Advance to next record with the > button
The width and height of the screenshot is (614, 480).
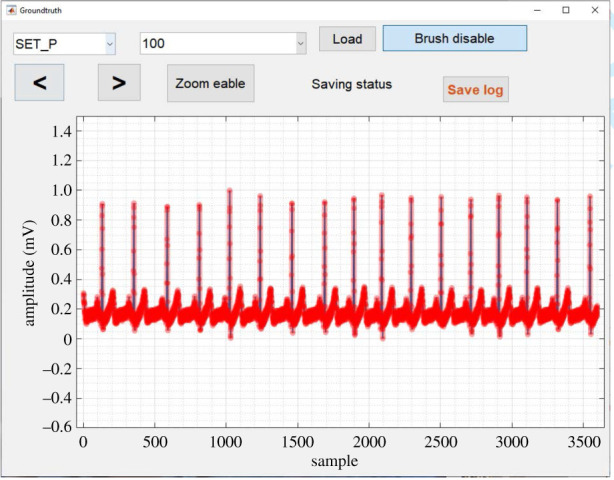pos(119,83)
